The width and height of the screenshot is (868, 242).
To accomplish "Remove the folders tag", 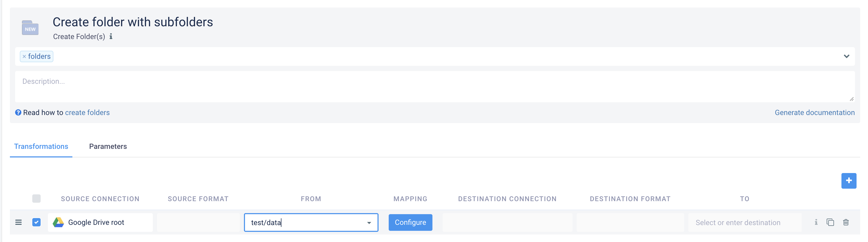I will click(24, 56).
